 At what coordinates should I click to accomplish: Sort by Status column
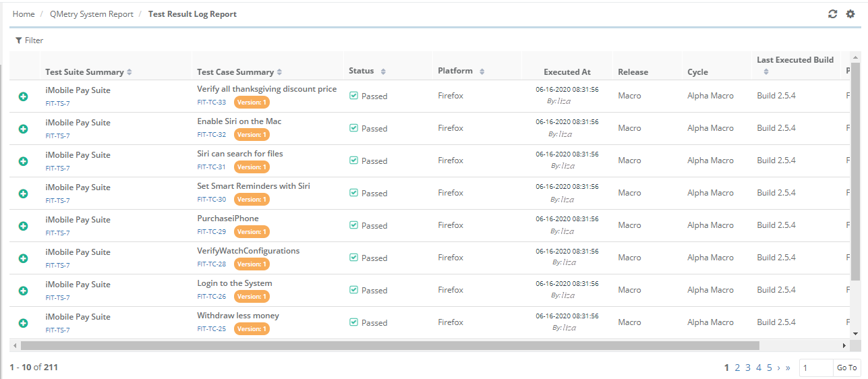click(383, 71)
